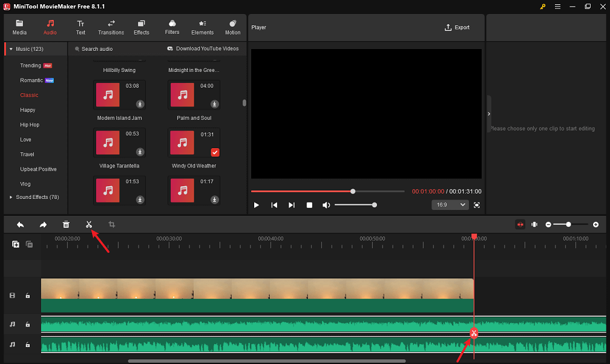This screenshot has height=364, width=610.
Task: Collapse the Music (123) category
Action: [11, 49]
